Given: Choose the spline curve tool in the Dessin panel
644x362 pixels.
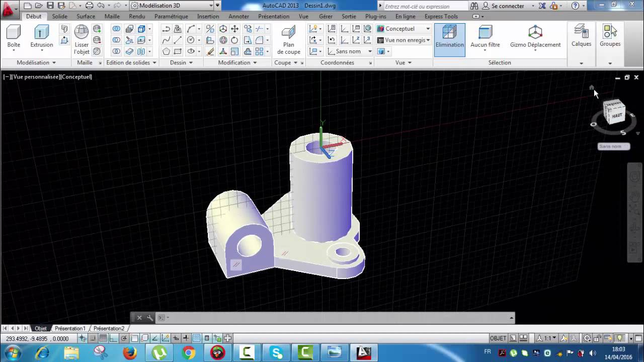Looking at the screenshot, I should 166,40.
